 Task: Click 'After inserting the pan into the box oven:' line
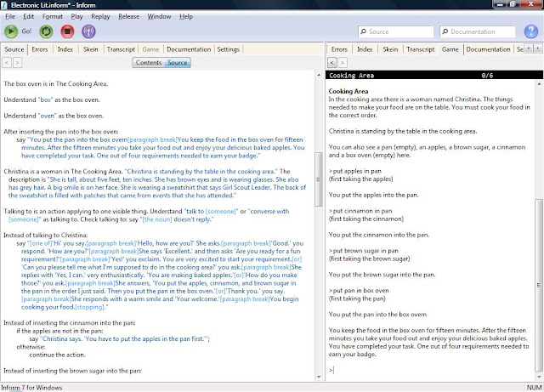(x=61, y=132)
